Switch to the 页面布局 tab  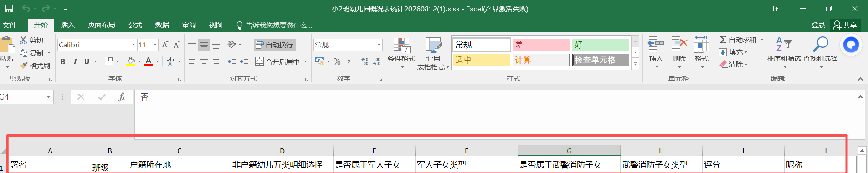tap(102, 25)
